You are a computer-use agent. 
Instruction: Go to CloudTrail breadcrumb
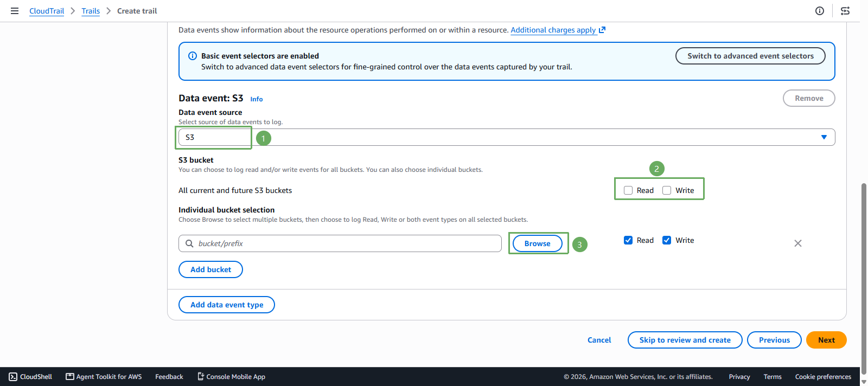[47, 11]
